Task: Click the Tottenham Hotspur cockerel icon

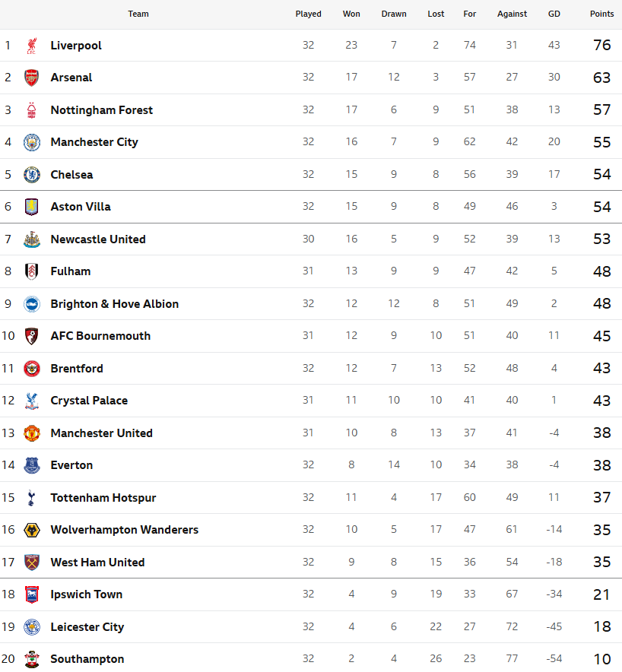Action: point(31,498)
